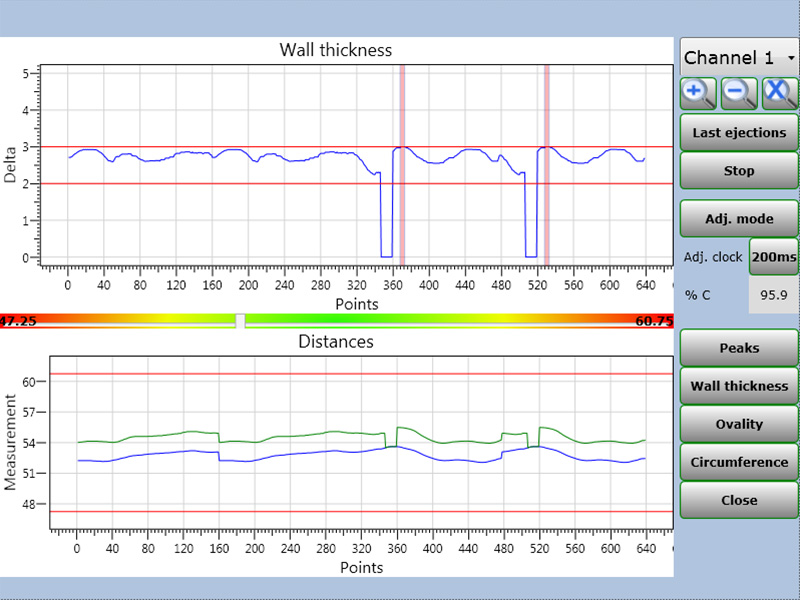Open the Wall thickness view button
800x600 pixels.
pyautogui.click(x=739, y=386)
